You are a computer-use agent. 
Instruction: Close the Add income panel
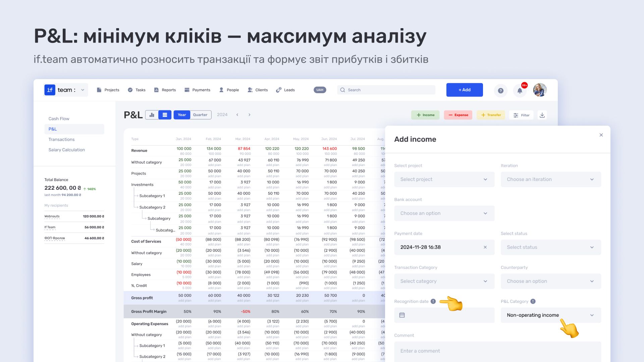coord(601,135)
